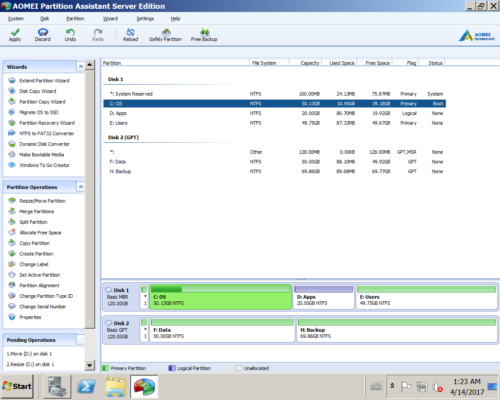Choose Split Partition operation

tap(28, 222)
